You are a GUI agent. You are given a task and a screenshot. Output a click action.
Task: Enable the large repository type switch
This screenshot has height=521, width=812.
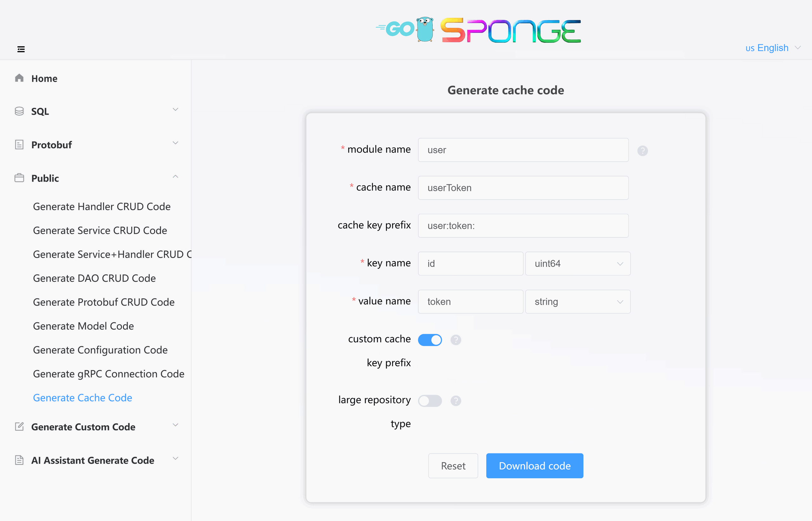(430, 401)
